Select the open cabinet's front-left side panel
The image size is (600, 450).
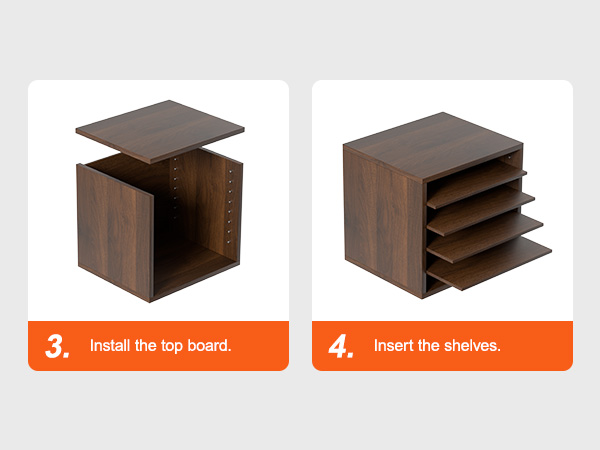pyautogui.click(x=115, y=232)
